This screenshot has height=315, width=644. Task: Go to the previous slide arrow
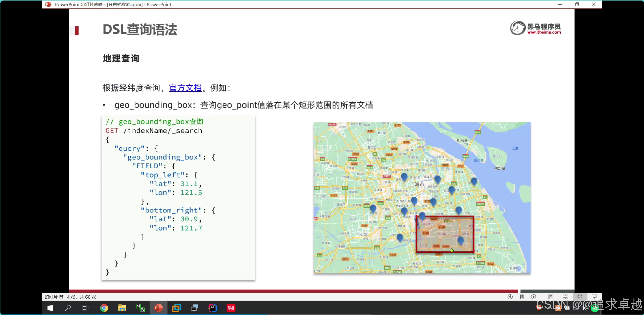[510, 297]
